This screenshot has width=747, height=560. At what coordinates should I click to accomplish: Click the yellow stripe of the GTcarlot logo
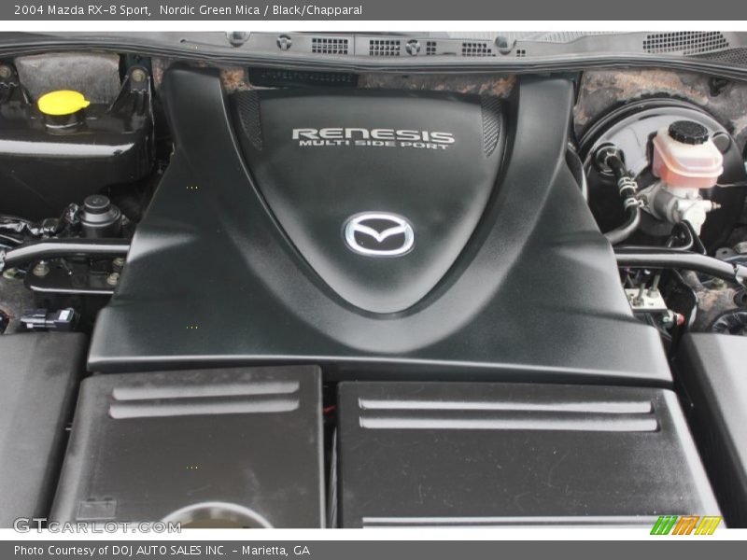pos(707,525)
